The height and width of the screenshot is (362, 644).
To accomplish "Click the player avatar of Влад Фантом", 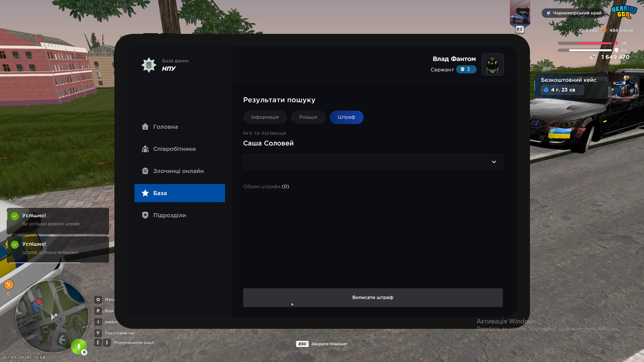I will [493, 64].
